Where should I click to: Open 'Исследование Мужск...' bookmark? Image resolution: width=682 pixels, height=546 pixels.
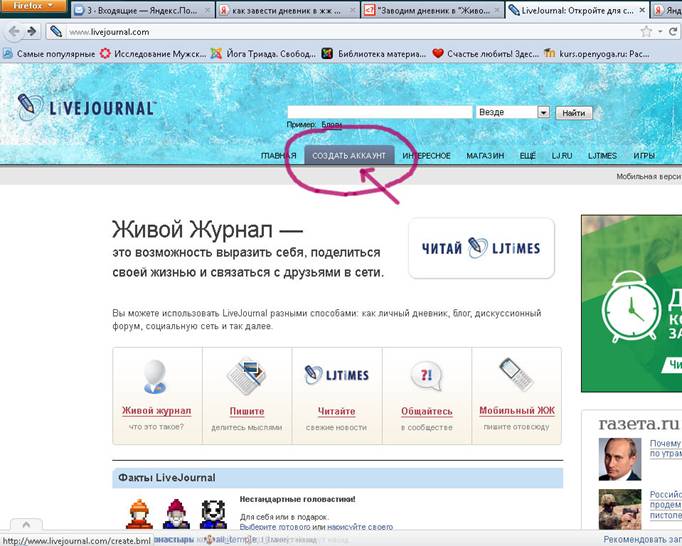[x=153, y=54]
